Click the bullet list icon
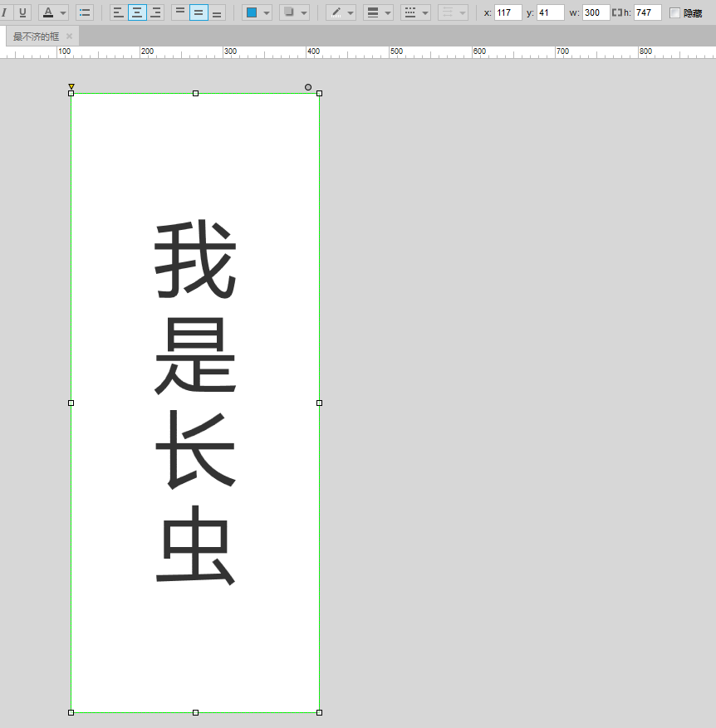The width and height of the screenshot is (716, 728). (85, 12)
